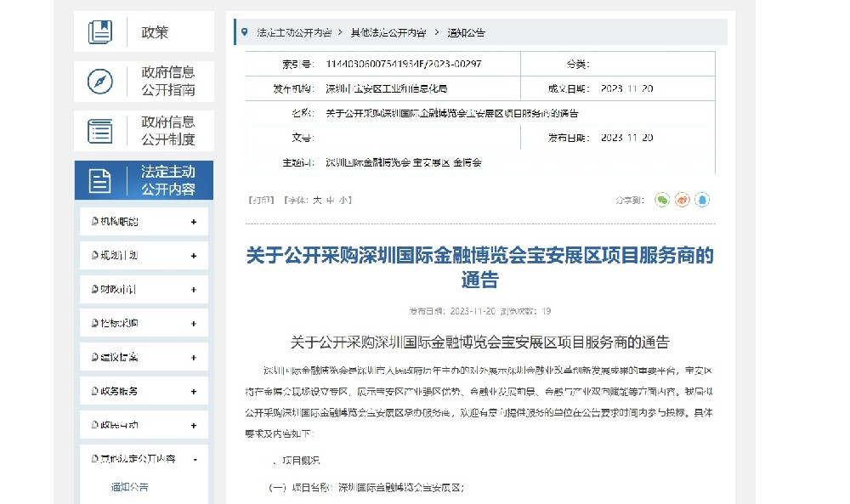
Task: Click the file icon beside 机构职能
Action: (x=95, y=221)
